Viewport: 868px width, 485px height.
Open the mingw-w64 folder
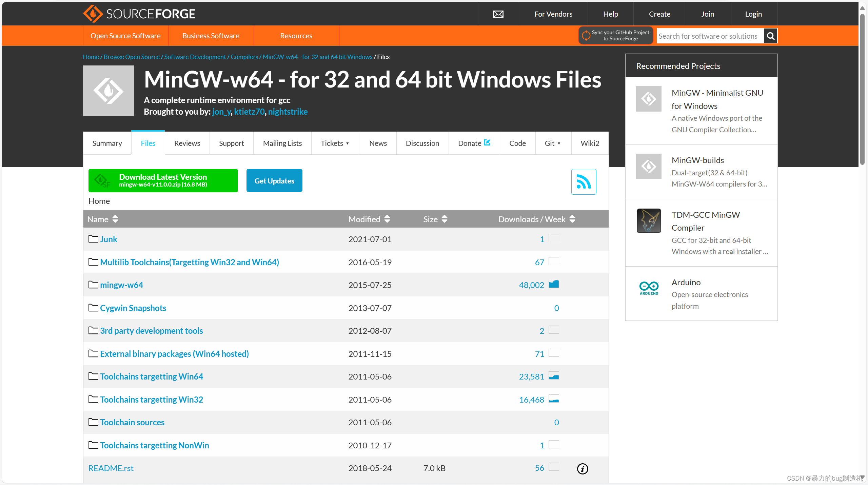pos(121,285)
